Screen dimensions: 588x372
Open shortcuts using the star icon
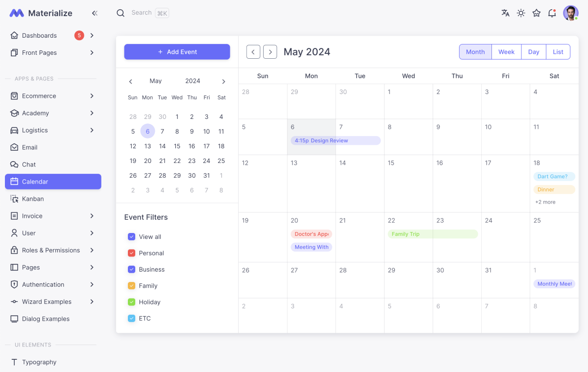click(536, 13)
